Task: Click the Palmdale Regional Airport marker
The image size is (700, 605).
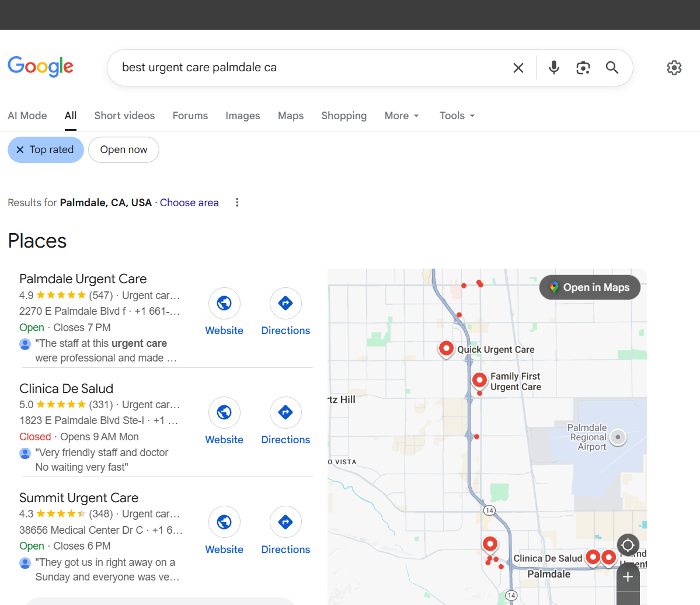Action: [x=618, y=437]
